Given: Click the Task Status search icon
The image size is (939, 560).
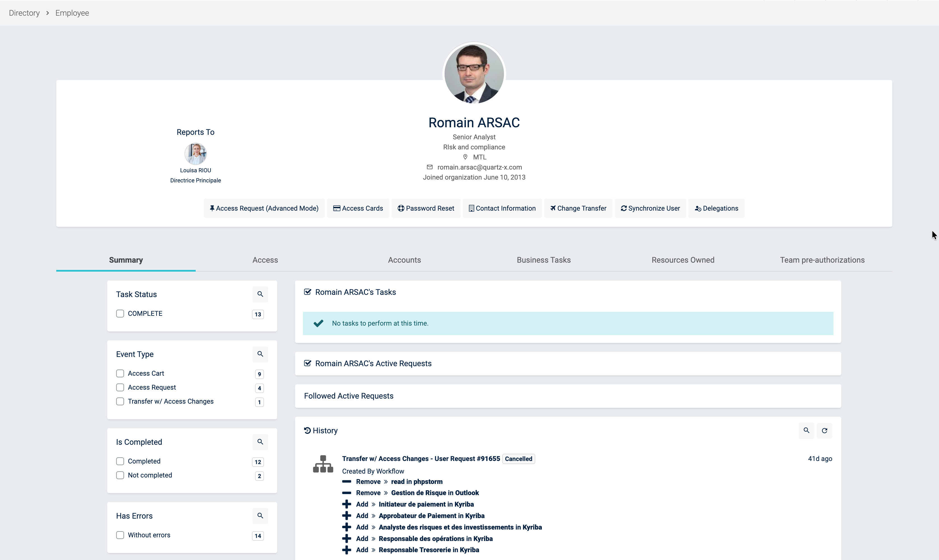Looking at the screenshot, I should [x=260, y=294].
